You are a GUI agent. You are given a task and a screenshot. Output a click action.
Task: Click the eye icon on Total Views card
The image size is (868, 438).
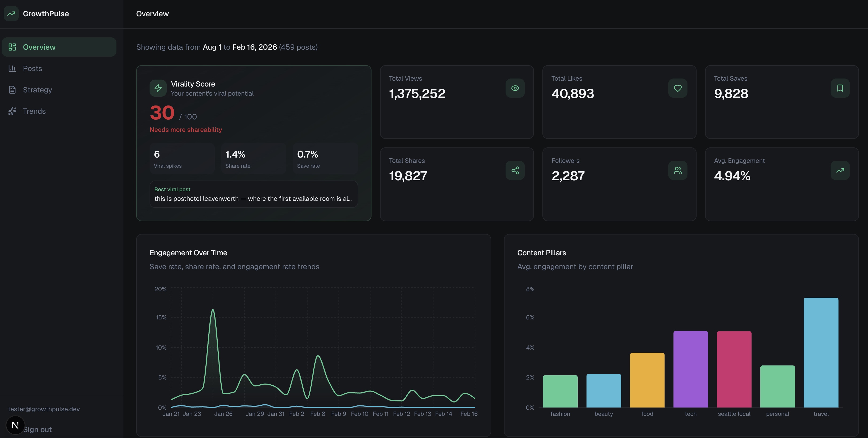click(x=515, y=88)
